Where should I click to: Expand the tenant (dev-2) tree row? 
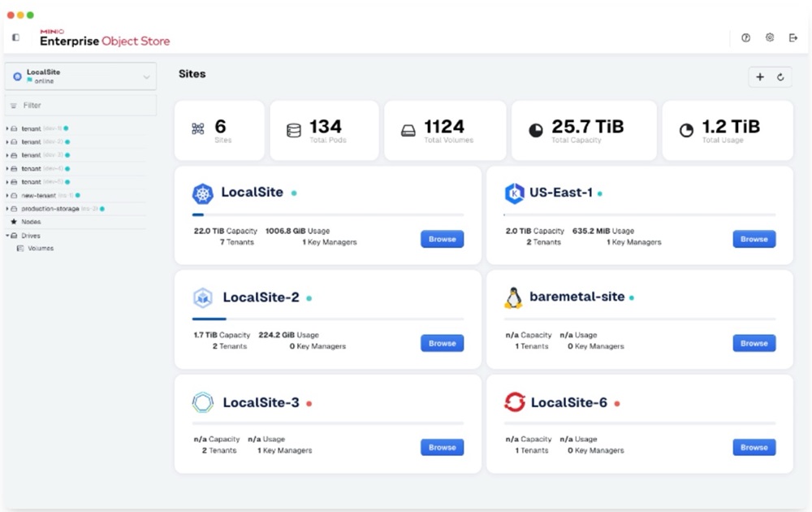7,141
